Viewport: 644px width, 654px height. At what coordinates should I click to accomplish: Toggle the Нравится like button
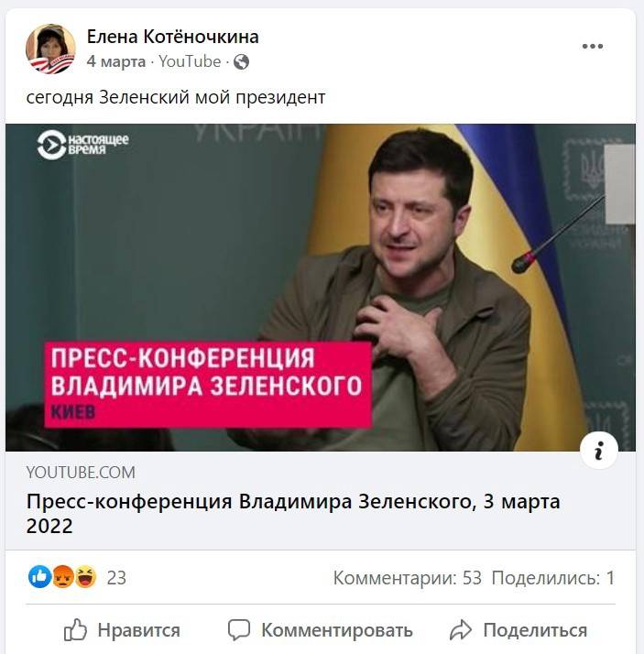tap(122, 630)
